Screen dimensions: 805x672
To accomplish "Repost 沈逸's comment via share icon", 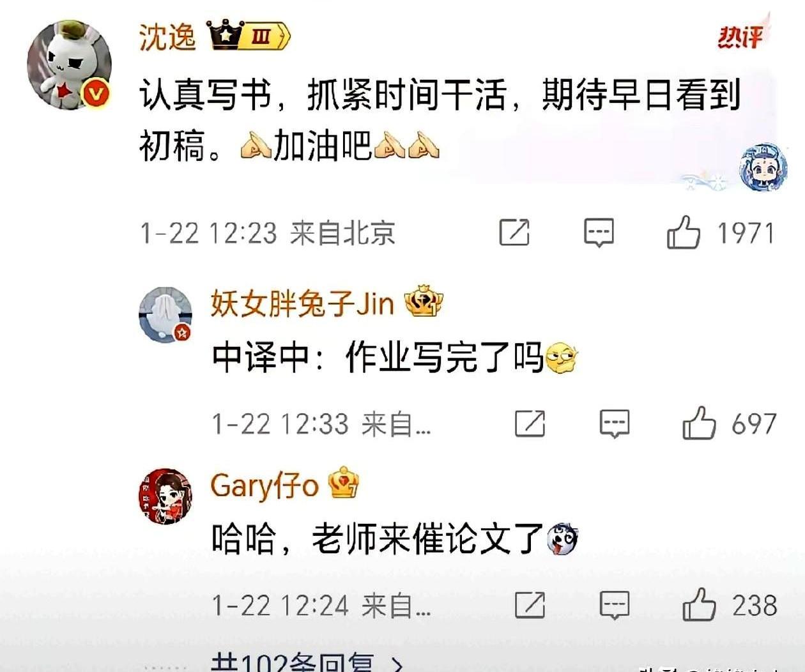I will [x=514, y=233].
